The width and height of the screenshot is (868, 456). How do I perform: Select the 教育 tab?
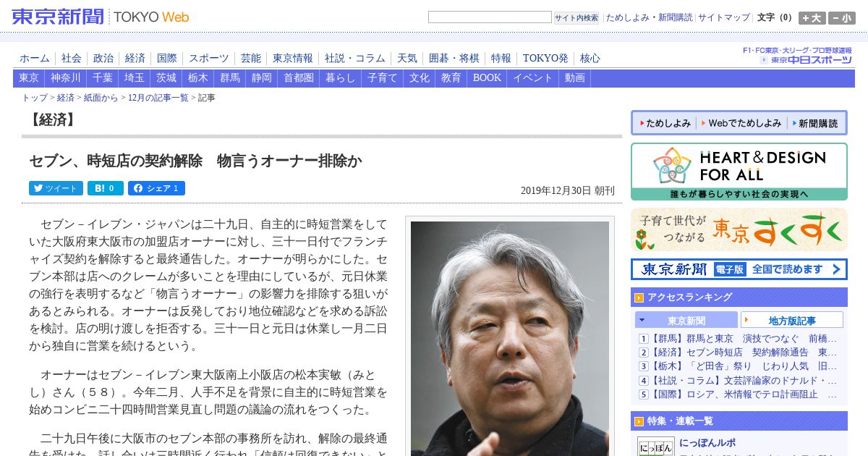(451, 78)
